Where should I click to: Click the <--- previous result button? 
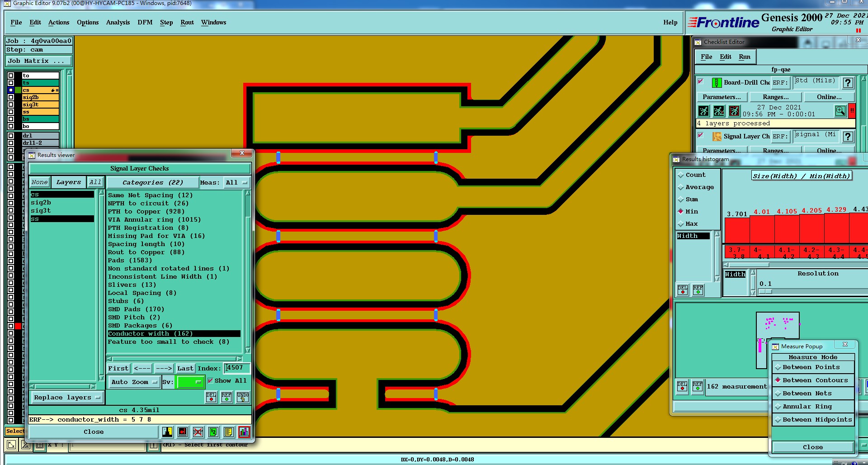(x=142, y=369)
